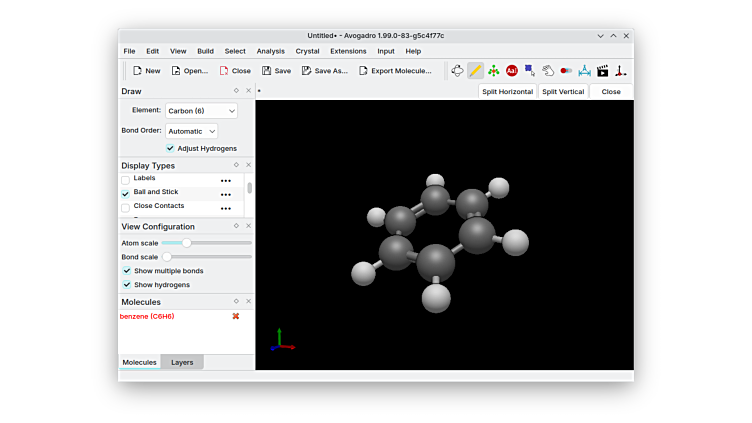Uncheck Adjust Hydrogens checkbox
This screenshot has width=752, height=423.
[170, 148]
